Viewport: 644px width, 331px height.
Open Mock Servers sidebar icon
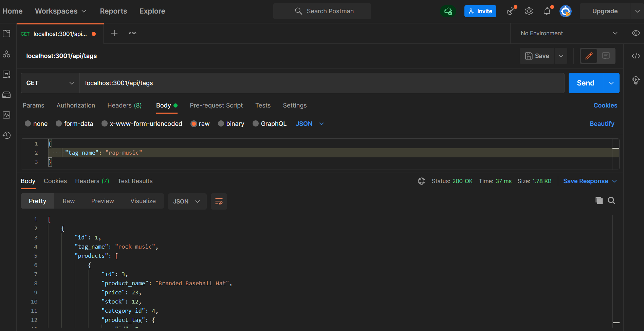point(6,95)
